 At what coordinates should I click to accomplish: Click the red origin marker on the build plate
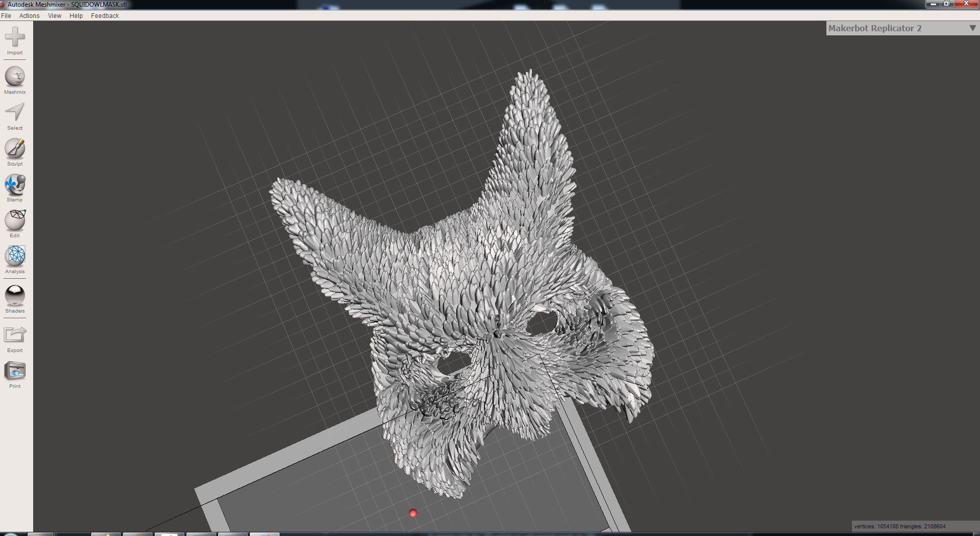(x=413, y=512)
